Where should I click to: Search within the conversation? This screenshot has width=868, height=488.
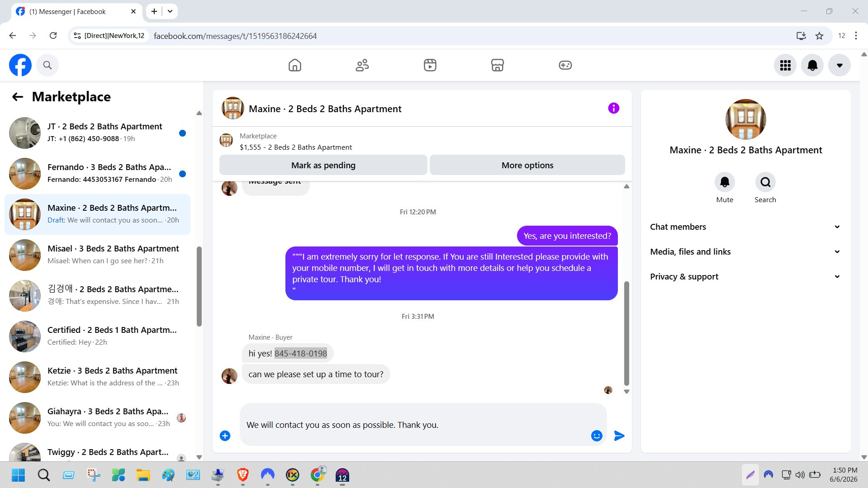tap(765, 182)
